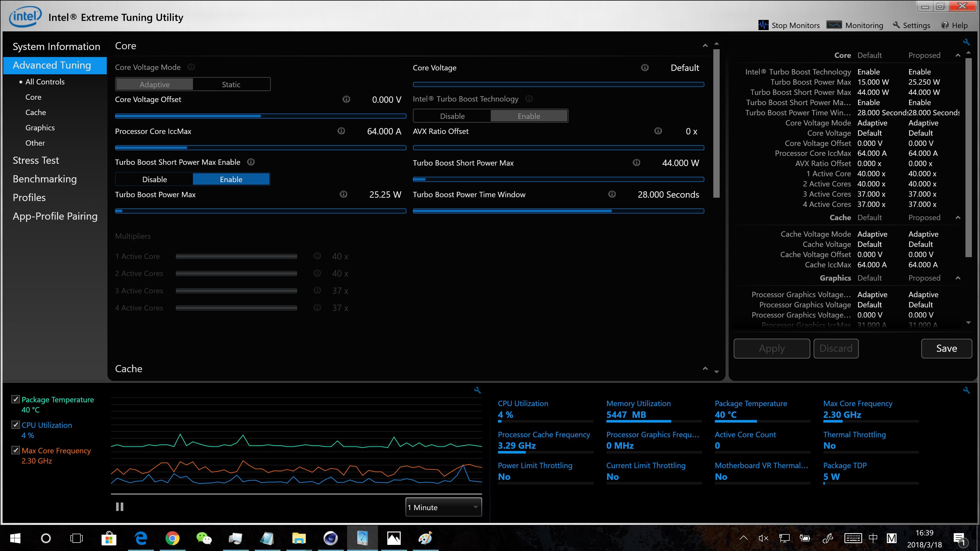
Task: Disable Intel Turbo Boost Technology
Action: click(452, 116)
